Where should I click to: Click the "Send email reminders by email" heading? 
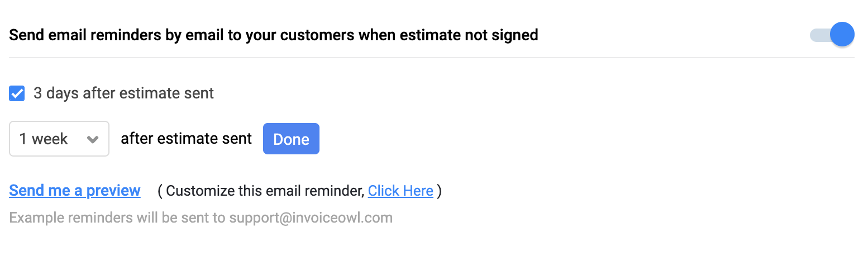140,35
